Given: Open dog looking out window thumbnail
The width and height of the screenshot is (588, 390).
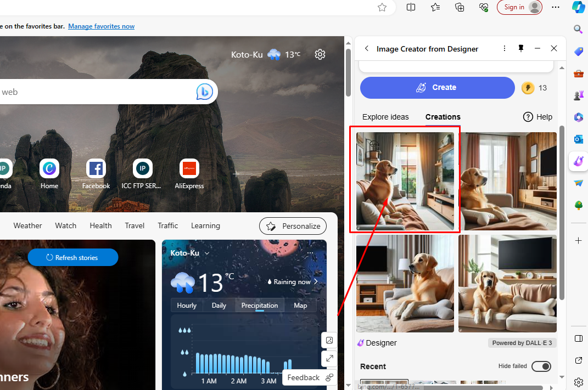Looking at the screenshot, I should pyautogui.click(x=405, y=181).
